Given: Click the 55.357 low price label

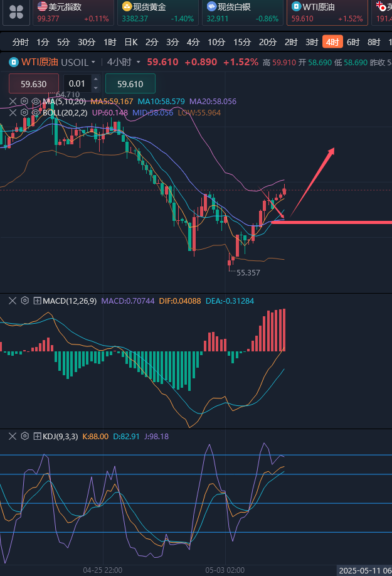Looking at the screenshot, I should pos(248,273).
